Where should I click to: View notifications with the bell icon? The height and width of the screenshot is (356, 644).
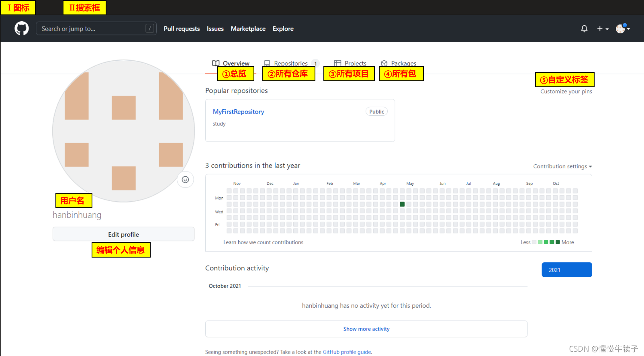(x=584, y=29)
